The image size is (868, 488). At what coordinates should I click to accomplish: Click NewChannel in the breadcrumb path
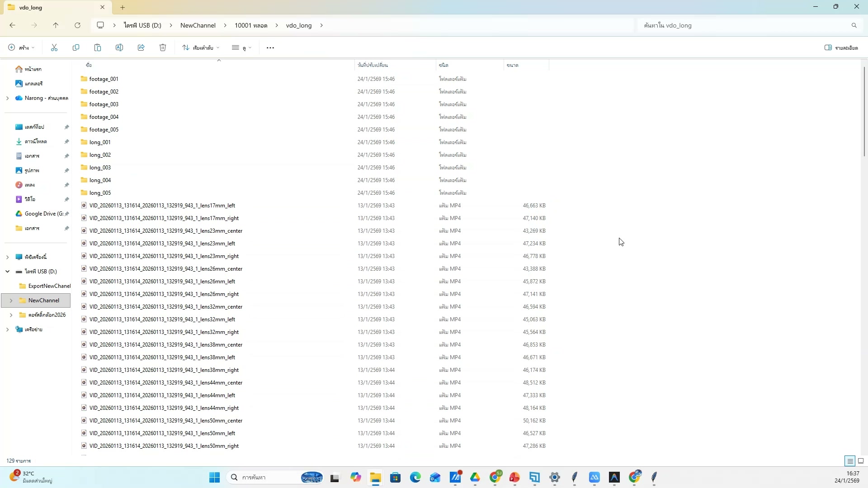pos(198,25)
